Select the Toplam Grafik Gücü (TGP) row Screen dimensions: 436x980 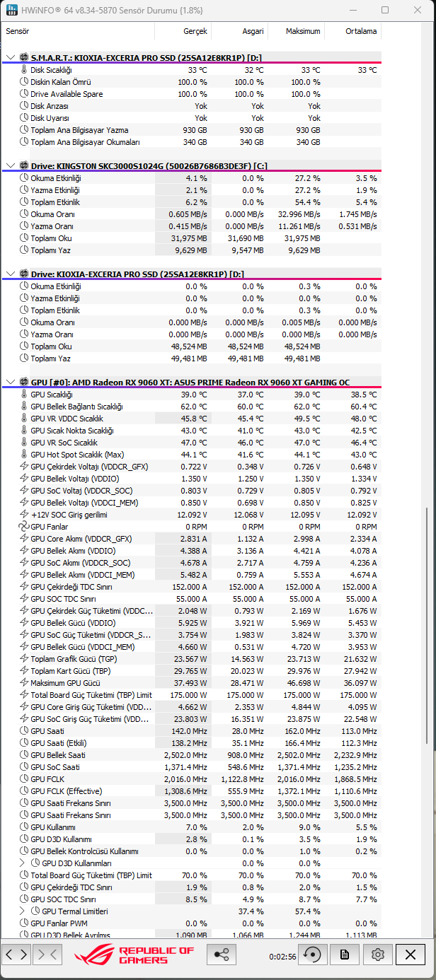point(192,659)
